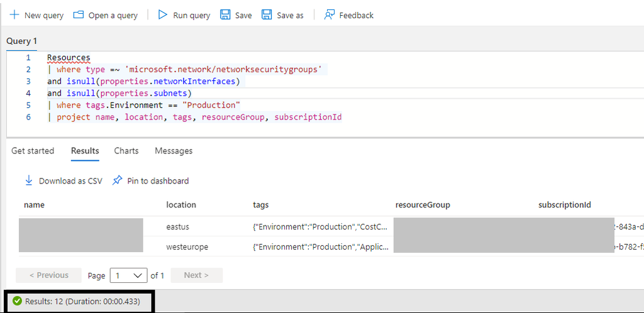The image size is (644, 313).
Task: Go to the Next results page
Action: pos(196,275)
